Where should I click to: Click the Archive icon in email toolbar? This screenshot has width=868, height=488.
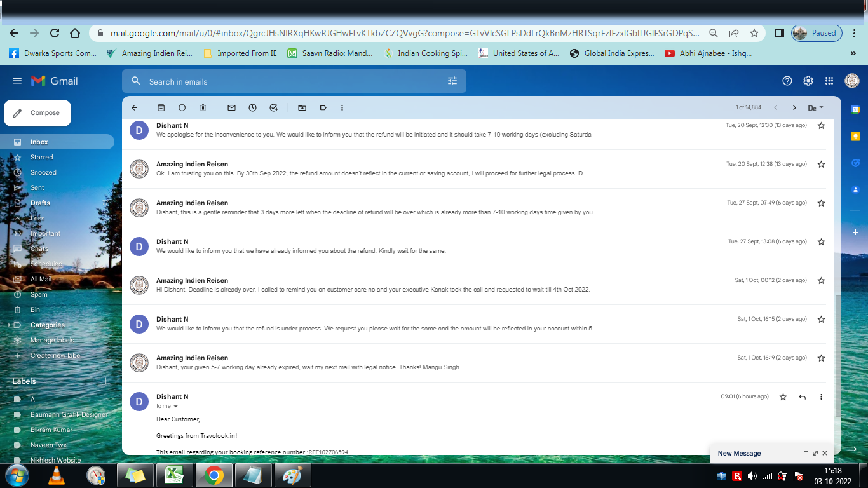pyautogui.click(x=161, y=108)
